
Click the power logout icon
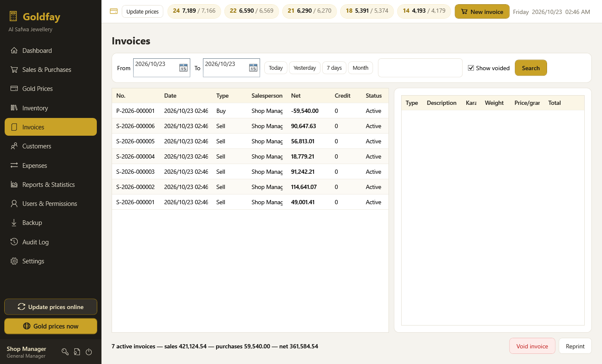[89, 352]
